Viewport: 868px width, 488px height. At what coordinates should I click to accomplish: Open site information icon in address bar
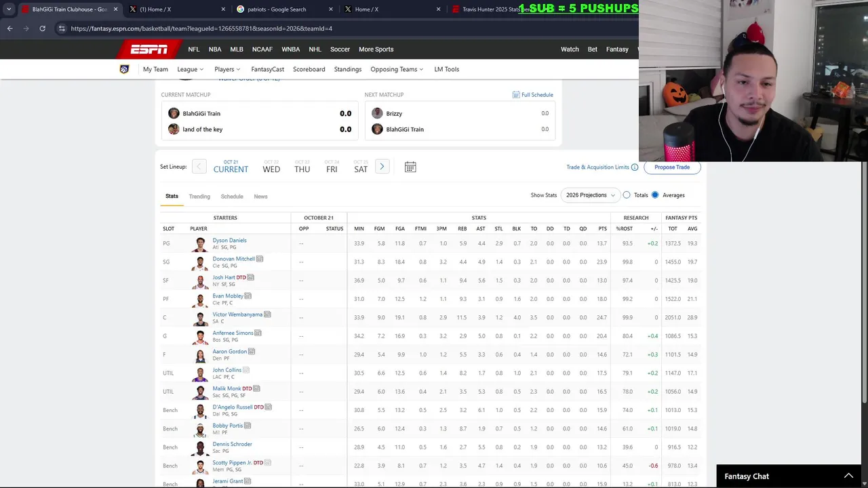[x=62, y=28]
